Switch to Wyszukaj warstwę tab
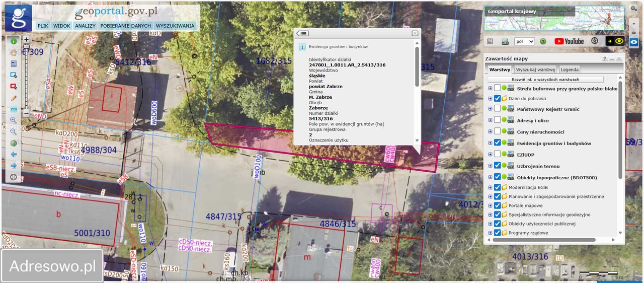The width and height of the screenshot is (644, 283). pos(535,69)
